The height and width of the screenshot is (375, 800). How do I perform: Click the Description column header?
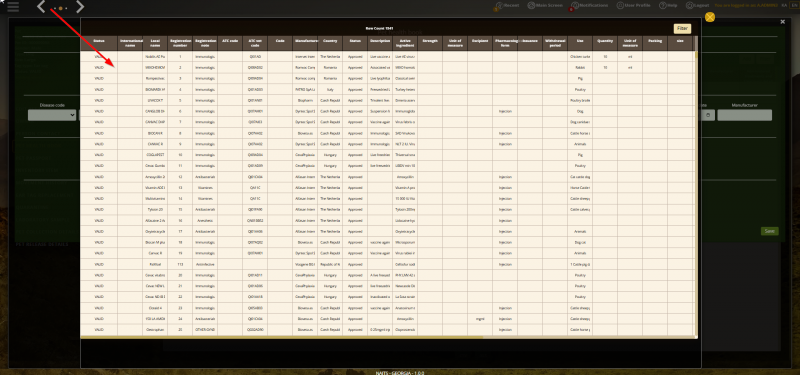click(x=380, y=43)
